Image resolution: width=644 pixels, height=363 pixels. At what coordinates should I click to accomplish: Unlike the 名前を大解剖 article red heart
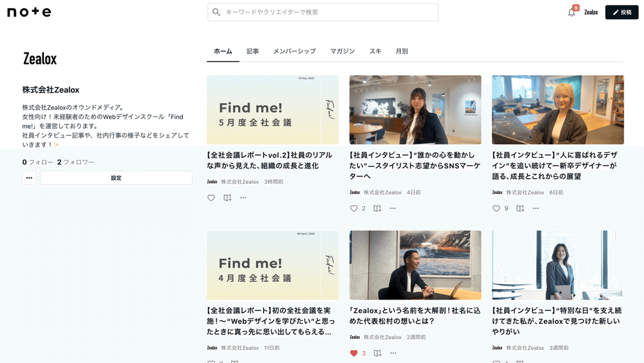[354, 353]
